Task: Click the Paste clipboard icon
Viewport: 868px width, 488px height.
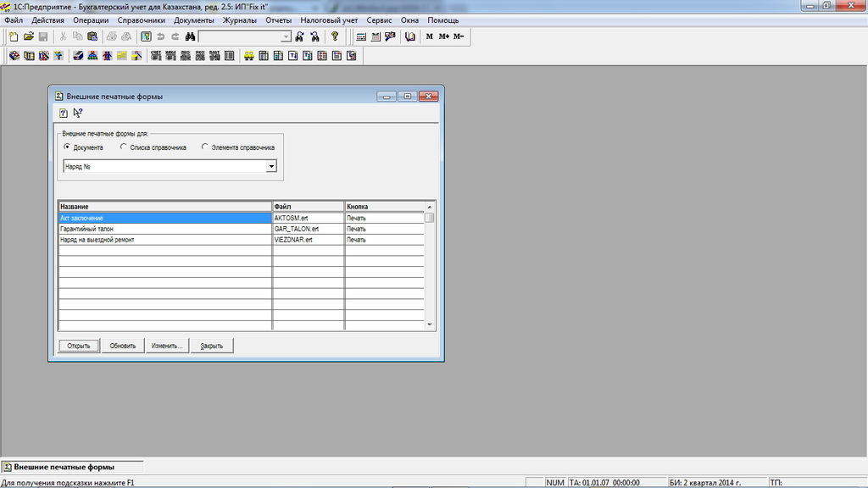Action: [x=92, y=36]
